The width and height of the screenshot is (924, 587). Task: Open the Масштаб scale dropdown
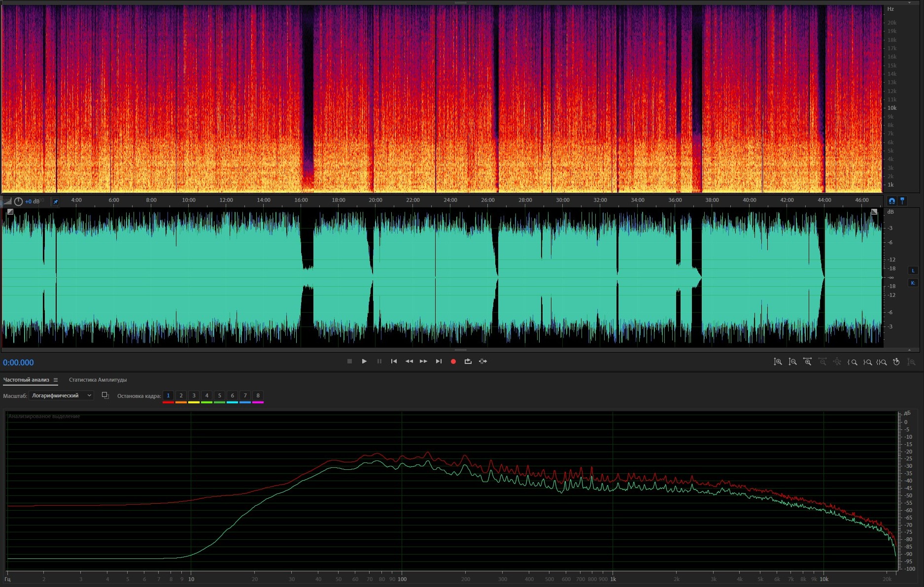click(61, 395)
